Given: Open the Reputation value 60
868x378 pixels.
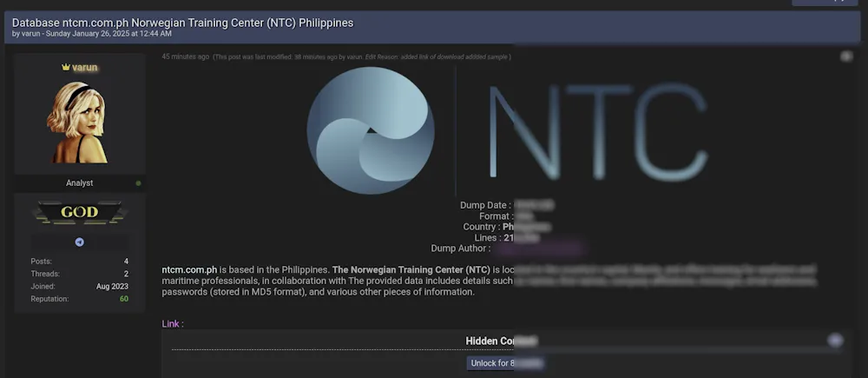Looking at the screenshot, I should [x=124, y=299].
